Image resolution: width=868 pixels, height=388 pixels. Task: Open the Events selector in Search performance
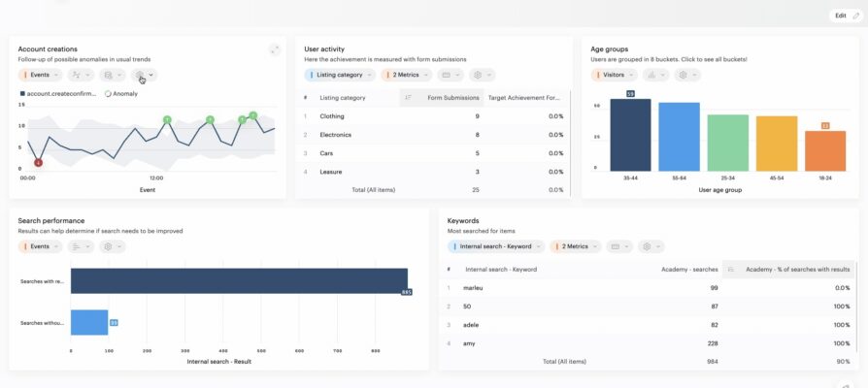pos(39,246)
